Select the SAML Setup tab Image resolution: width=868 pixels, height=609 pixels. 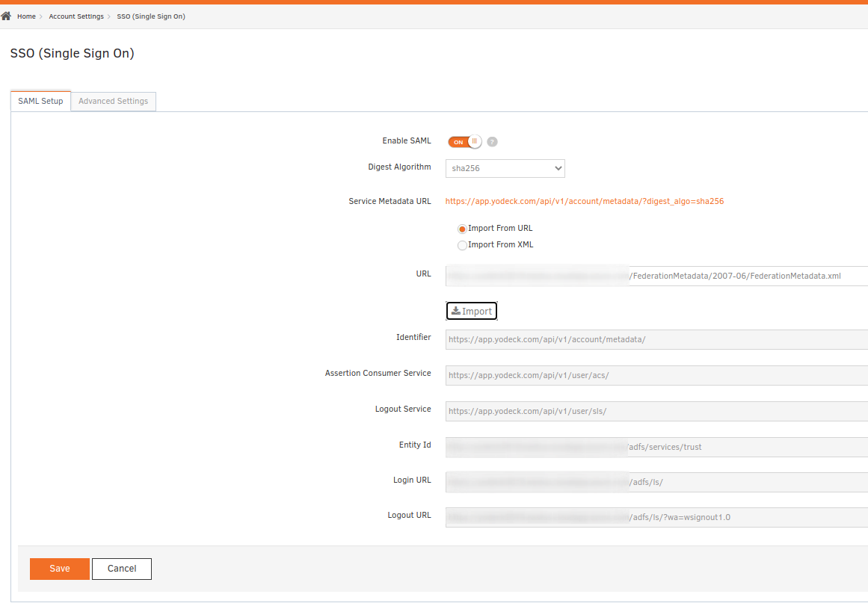(40, 102)
